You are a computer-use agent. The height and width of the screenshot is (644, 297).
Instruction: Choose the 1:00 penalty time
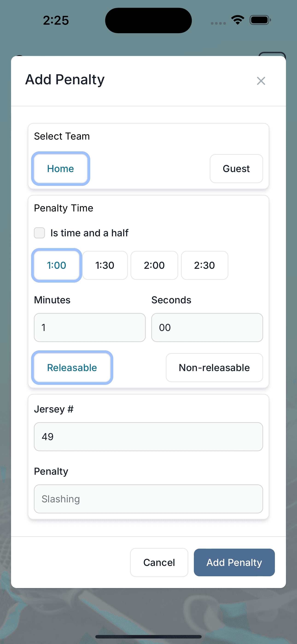tap(56, 266)
